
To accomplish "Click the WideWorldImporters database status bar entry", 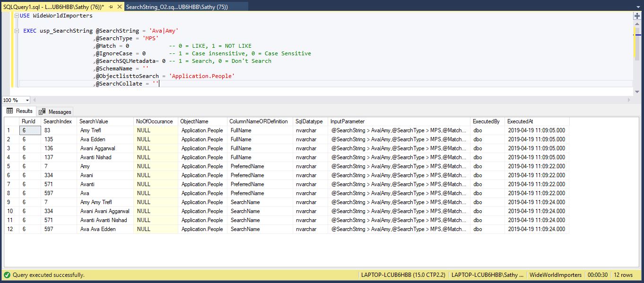I will 555,275.
